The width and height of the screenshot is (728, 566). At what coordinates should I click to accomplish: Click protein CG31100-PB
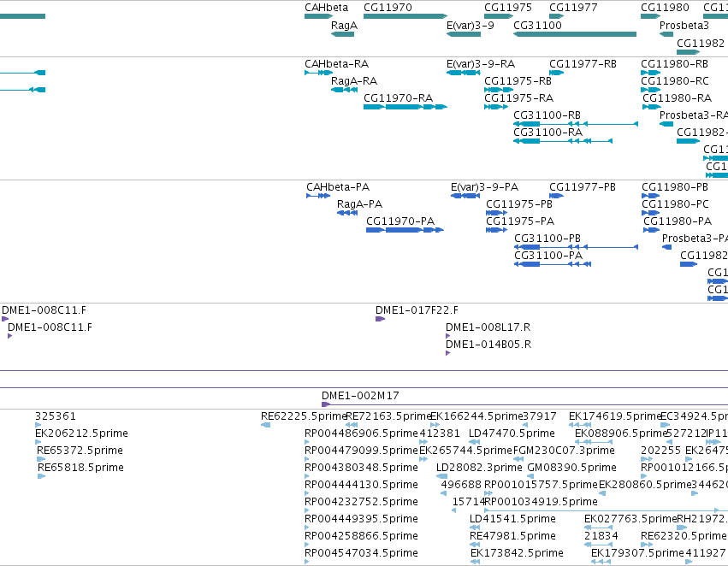click(x=577, y=247)
